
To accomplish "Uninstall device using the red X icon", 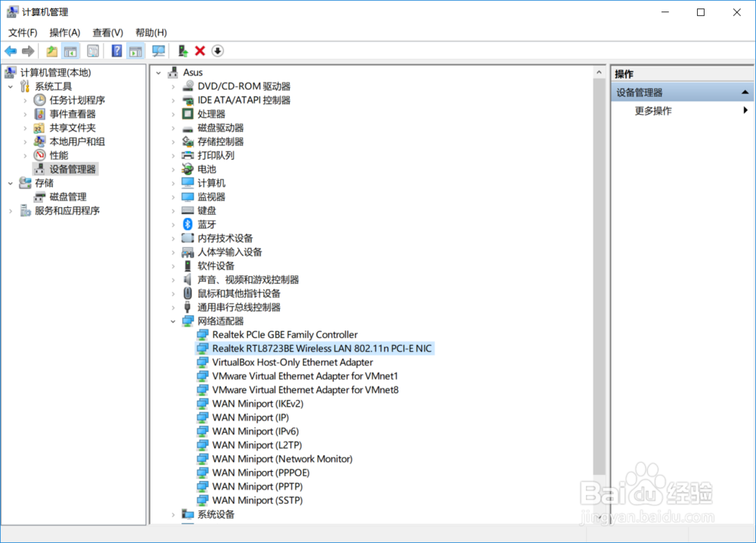I will 200,51.
